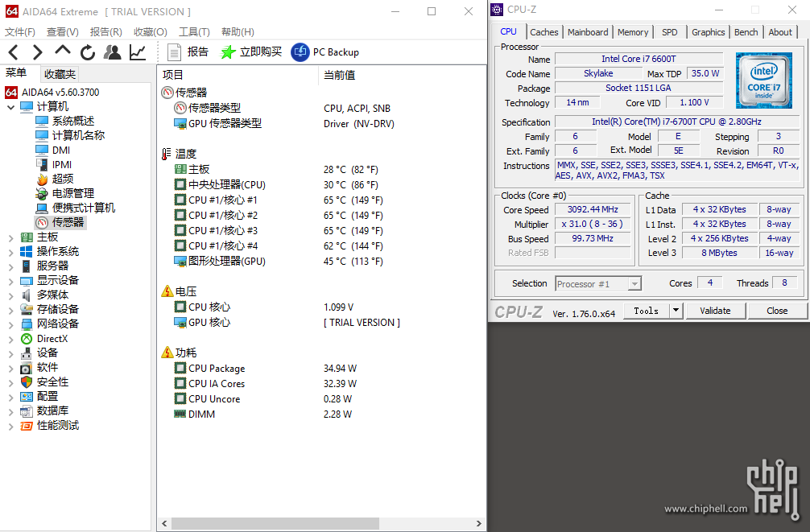Open the graph chart icon in AIDA64 toolbar
This screenshot has height=532, width=810.
coord(138,52)
